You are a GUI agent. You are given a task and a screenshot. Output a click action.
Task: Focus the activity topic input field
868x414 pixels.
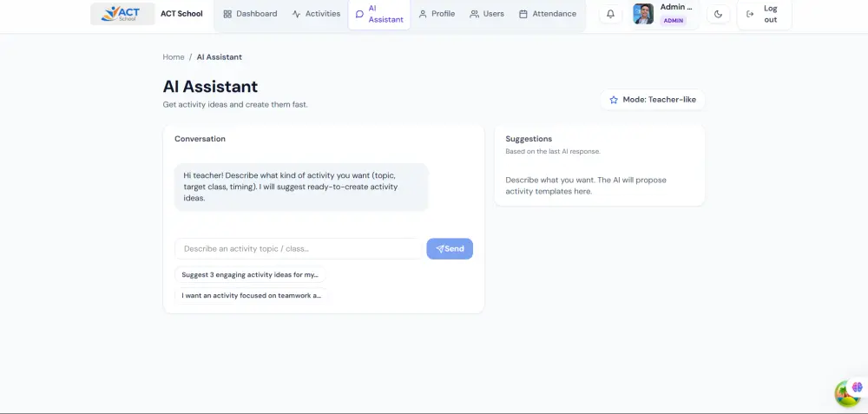pos(298,248)
